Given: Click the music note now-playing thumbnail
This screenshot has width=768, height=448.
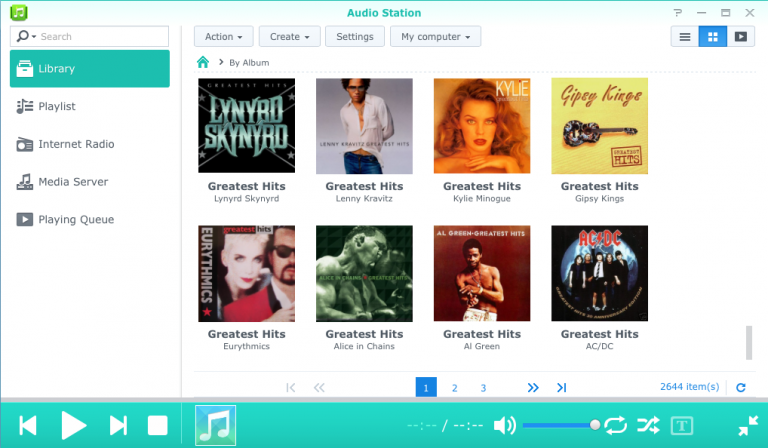Looking at the screenshot, I should [216, 425].
